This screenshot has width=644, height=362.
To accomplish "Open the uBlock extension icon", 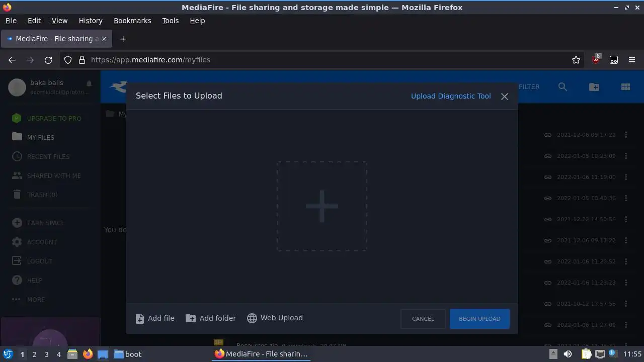I will pos(596,59).
